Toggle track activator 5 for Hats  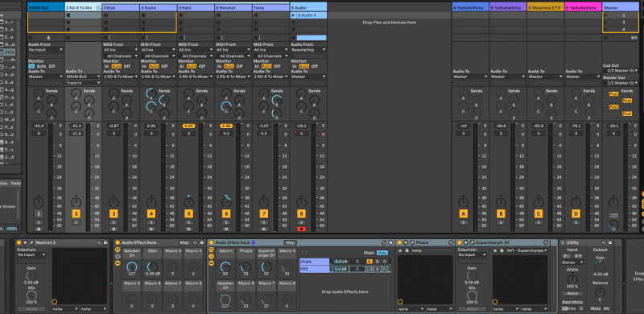coord(188,213)
